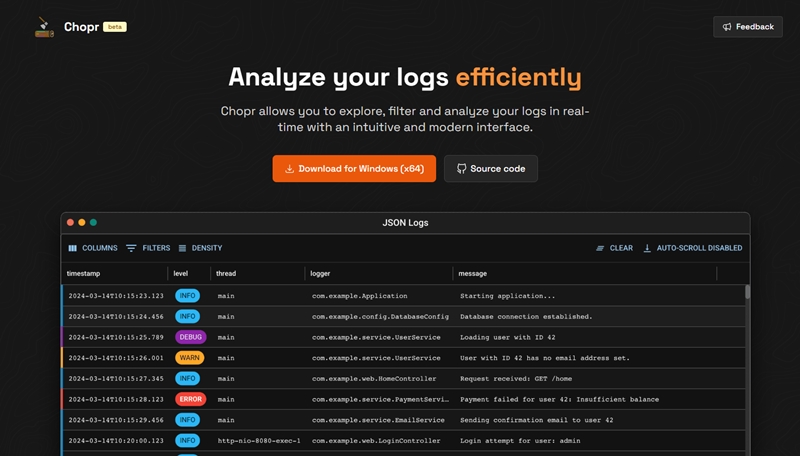Click the Chopr axe logo icon
The height and width of the screenshot is (456, 800).
(x=43, y=27)
